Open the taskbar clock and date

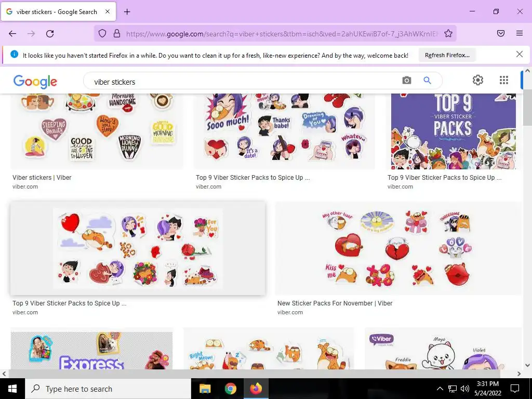(488, 389)
